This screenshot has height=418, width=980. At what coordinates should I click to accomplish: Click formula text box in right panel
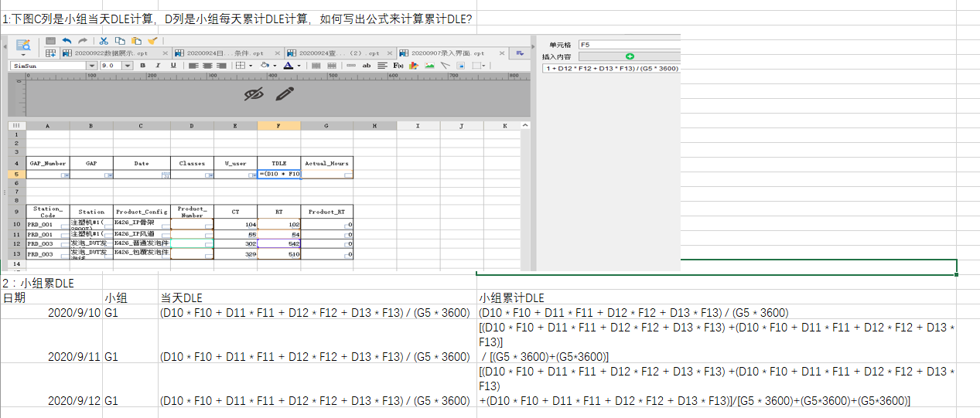[611, 69]
